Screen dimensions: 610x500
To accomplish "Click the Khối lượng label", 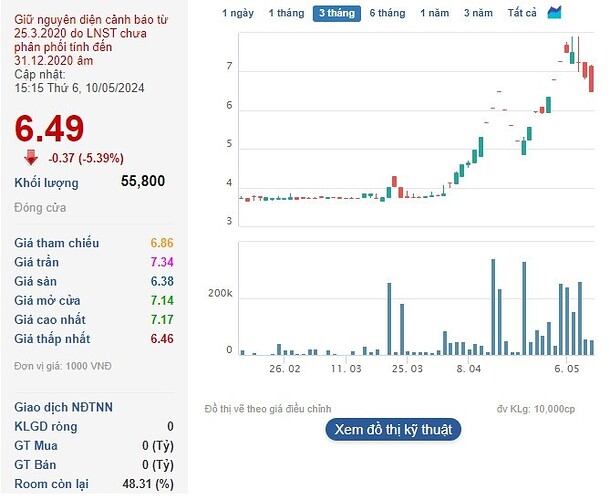I will (46, 183).
